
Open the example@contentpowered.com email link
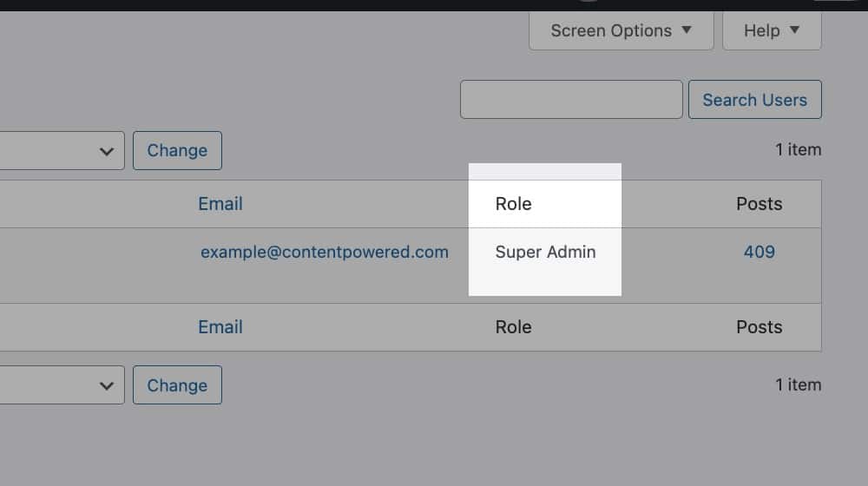tap(325, 252)
